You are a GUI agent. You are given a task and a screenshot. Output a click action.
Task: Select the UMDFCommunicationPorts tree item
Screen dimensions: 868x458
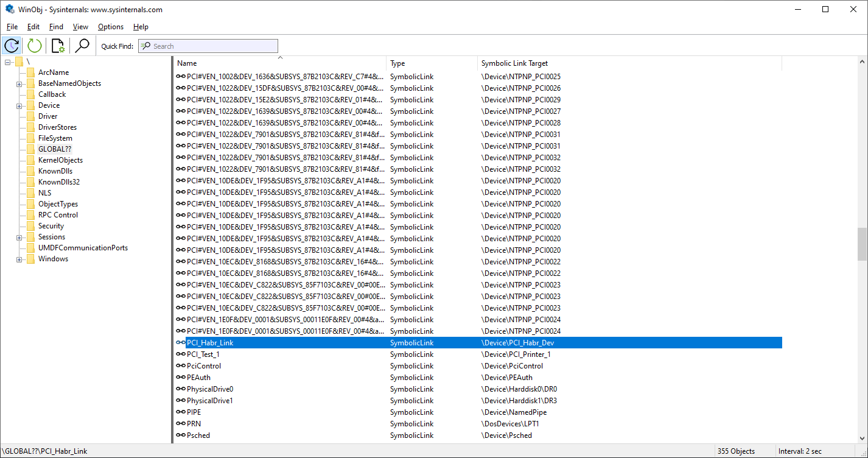pyautogui.click(x=83, y=248)
